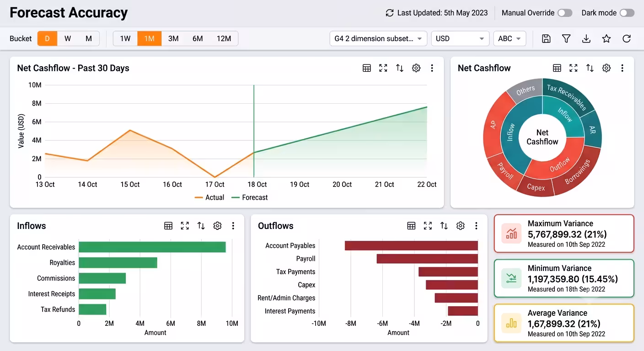Screen dimensions: 644x351
Task: Switch to the 1M time range
Action: point(149,38)
